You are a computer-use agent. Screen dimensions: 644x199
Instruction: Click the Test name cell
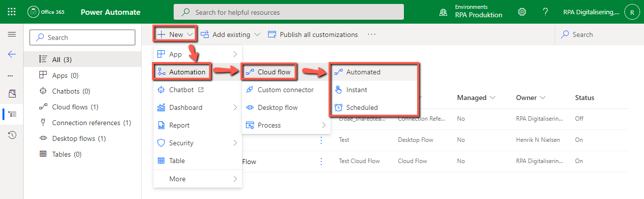click(x=344, y=140)
